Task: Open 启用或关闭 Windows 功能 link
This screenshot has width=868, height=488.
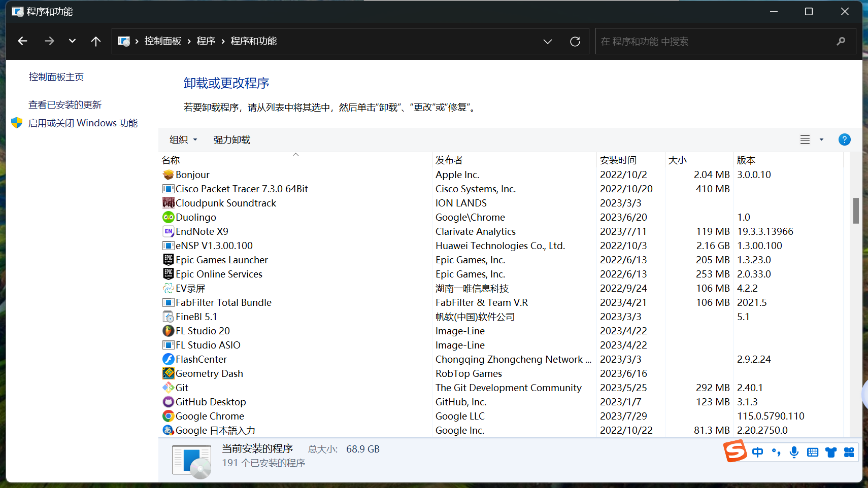Action: (x=83, y=123)
